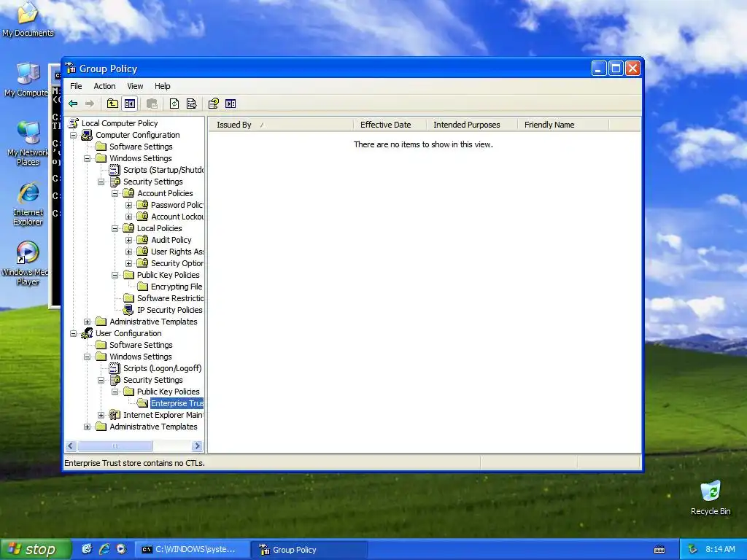Screen dimensions: 747x560
Task: Click the keyboard icon in the taskbar
Action: point(659,550)
